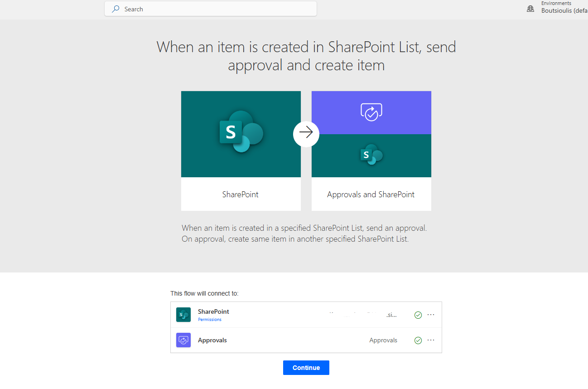Click the Approvals connection row icon
Viewport: 588px width, 389px height.
click(x=183, y=340)
